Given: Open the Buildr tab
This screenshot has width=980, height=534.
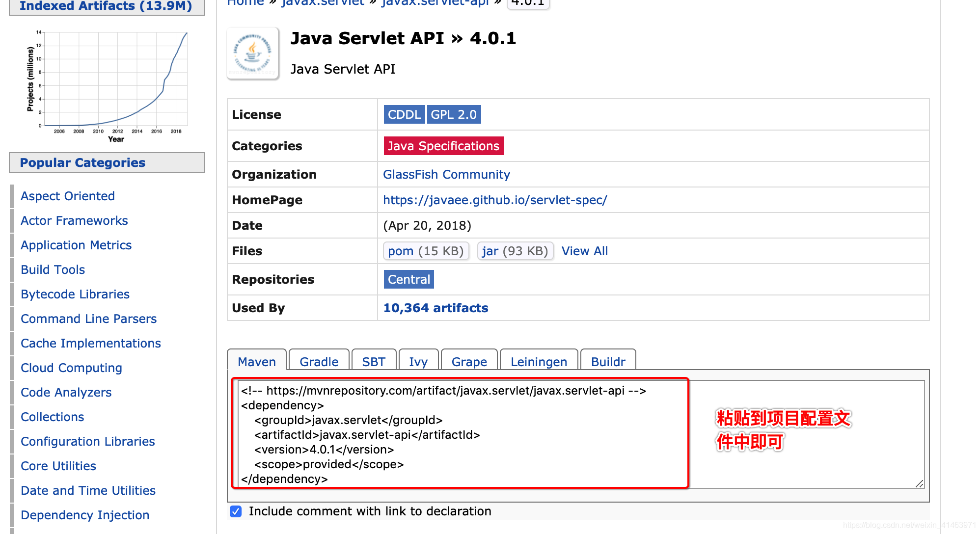Looking at the screenshot, I should pyautogui.click(x=608, y=362).
